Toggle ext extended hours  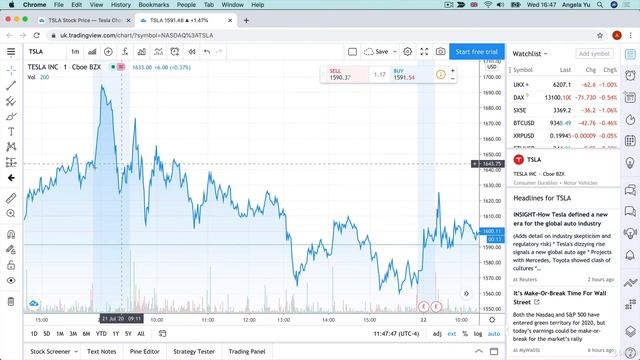pyautogui.click(x=451, y=334)
